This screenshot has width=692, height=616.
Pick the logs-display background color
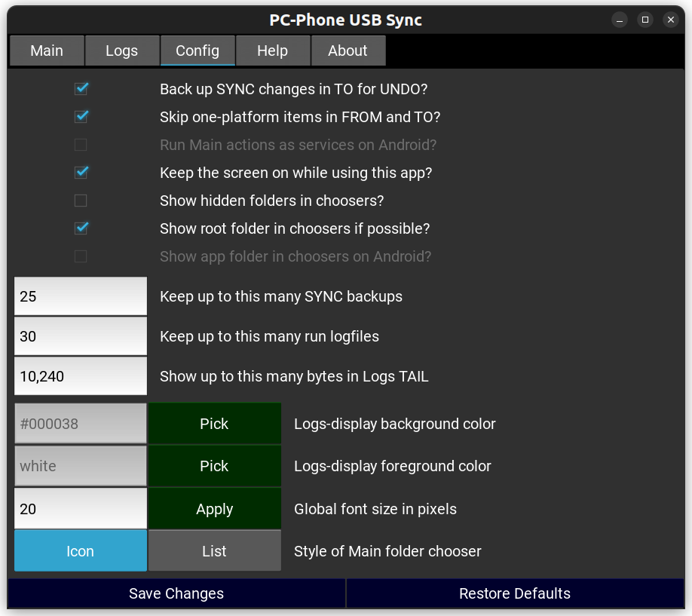pyautogui.click(x=214, y=424)
